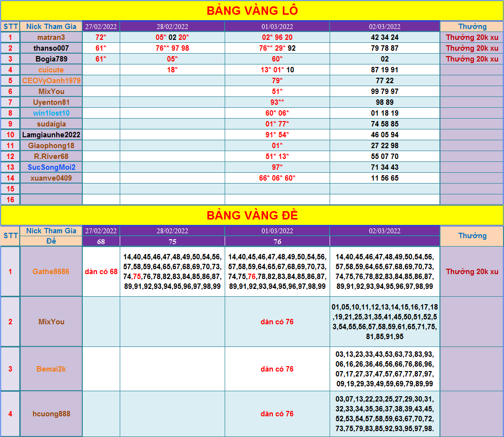Viewport: 504px width, 437px height.
Task: Click 'Thưởng 20k xu' in the Bogia789 row
Action: [x=472, y=59]
